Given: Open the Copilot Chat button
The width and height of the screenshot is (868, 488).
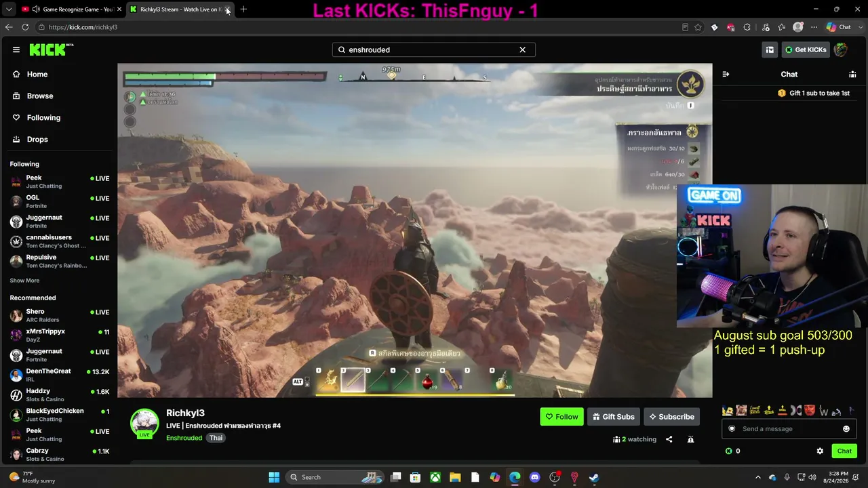Looking at the screenshot, I should 839,27.
